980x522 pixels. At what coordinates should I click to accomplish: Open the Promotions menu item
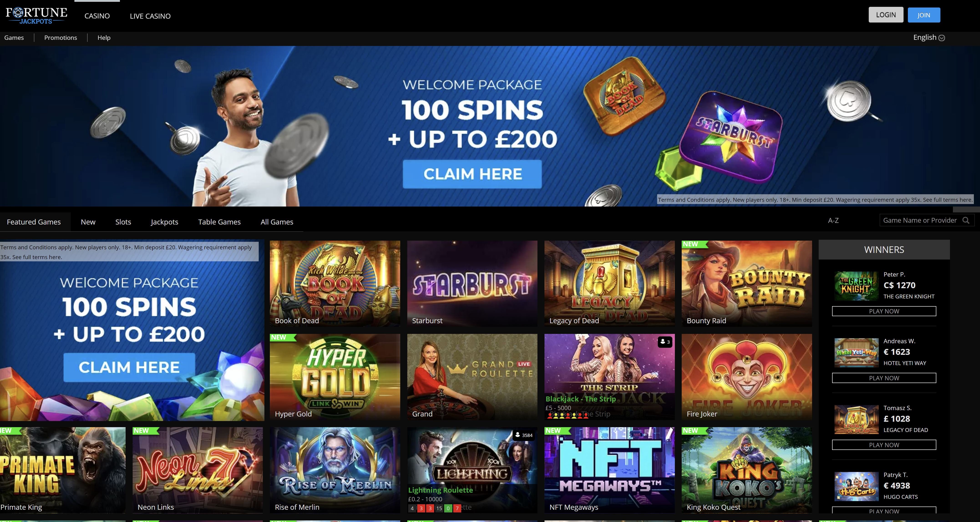[61, 38]
